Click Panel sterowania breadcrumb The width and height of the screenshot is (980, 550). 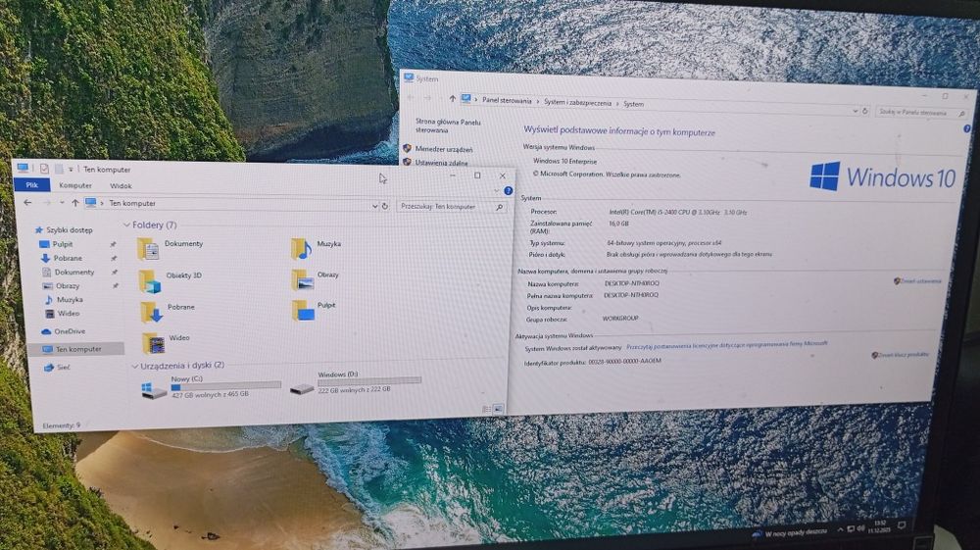click(x=507, y=101)
